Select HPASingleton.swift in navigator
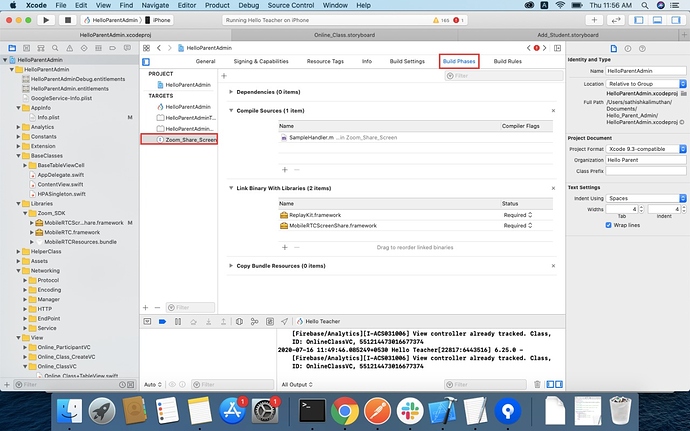The width and height of the screenshot is (690, 431). click(x=61, y=194)
